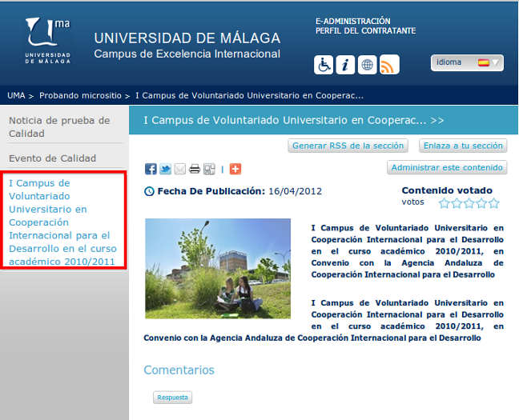
Task: Click the Spanish flag in idioma selector
Action: (x=483, y=62)
